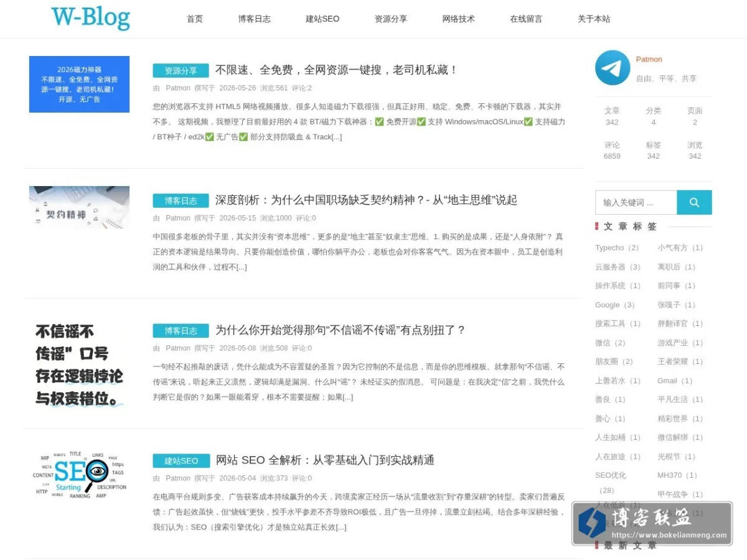Open the 首页 nav item
This screenshot has height=560, width=747.
[x=195, y=19]
